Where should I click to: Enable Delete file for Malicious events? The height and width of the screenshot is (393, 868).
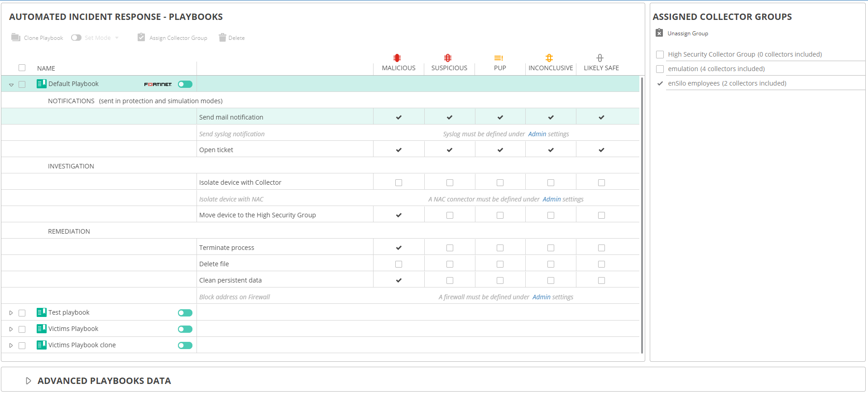[398, 264]
